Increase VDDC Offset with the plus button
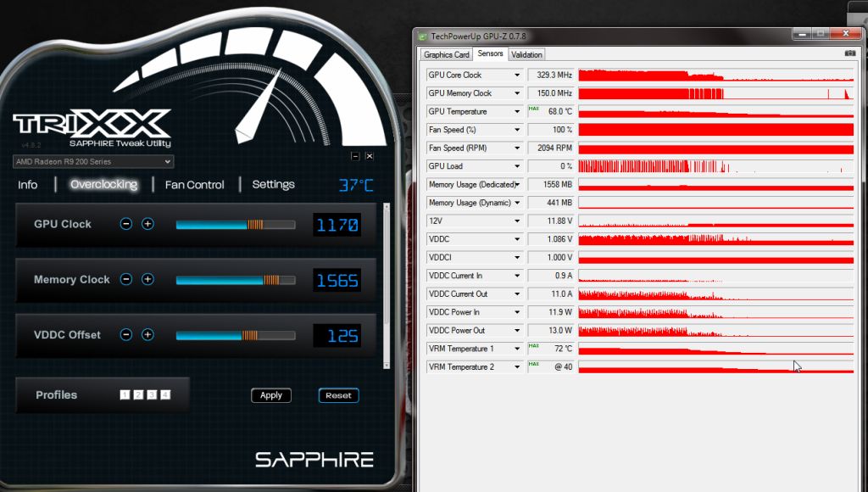Viewport: 868px width, 492px height. 147,335
